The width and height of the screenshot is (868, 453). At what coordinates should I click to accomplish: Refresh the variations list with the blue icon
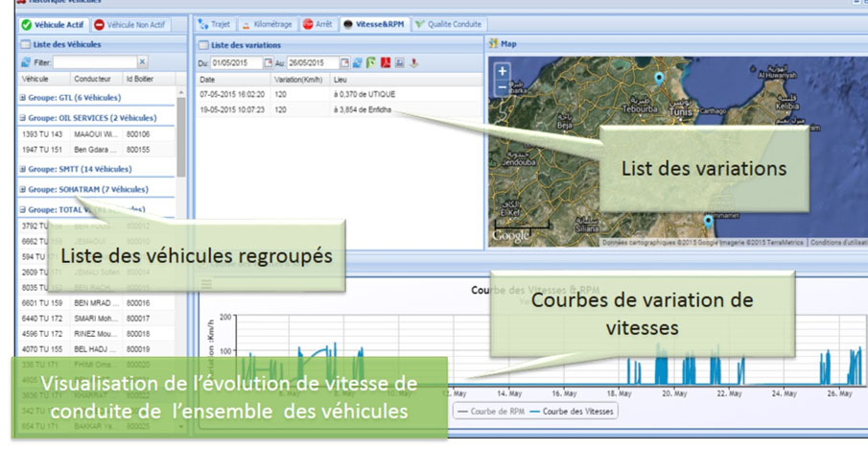pos(356,63)
